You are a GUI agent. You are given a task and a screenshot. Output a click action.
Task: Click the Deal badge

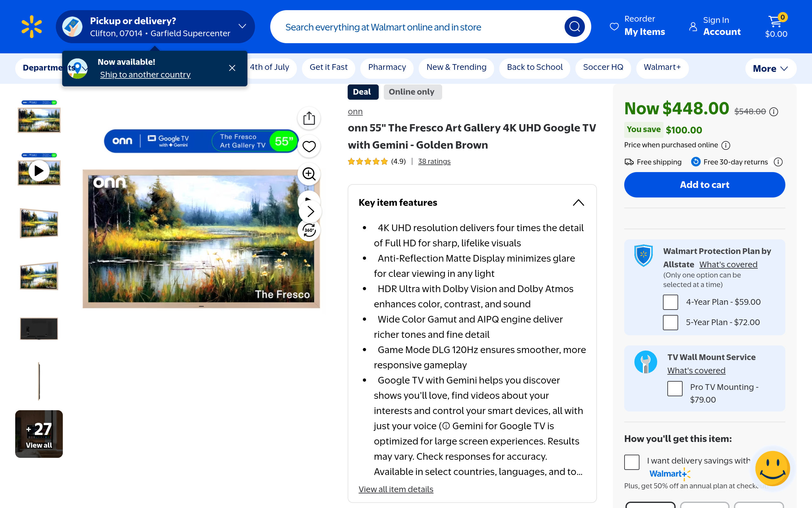point(363,92)
